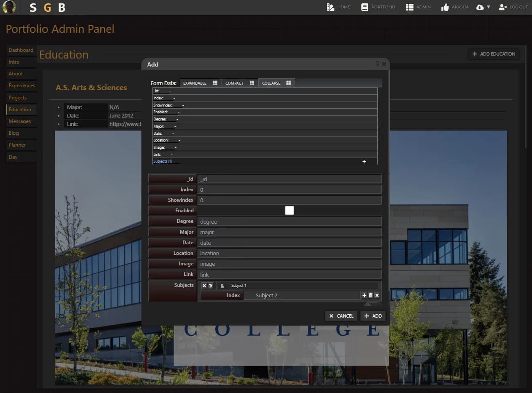The image size is (532, 393).
Task: Click the A.S. Arts & Sciences heading
Action: (x=91, y=88)
